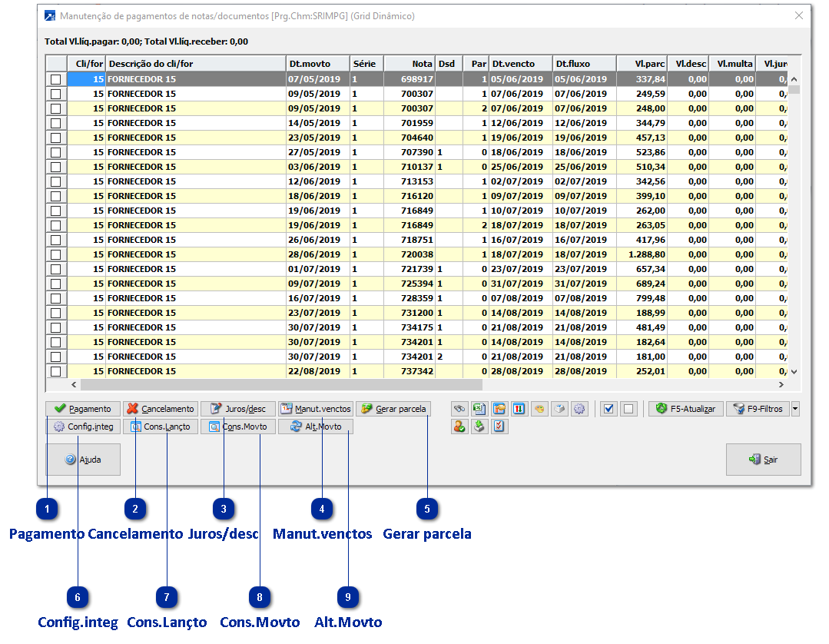This screenshot has width=829, height=644.
Task: Click the horizontal scrollbar right arrow
Action: pos(781,385)
